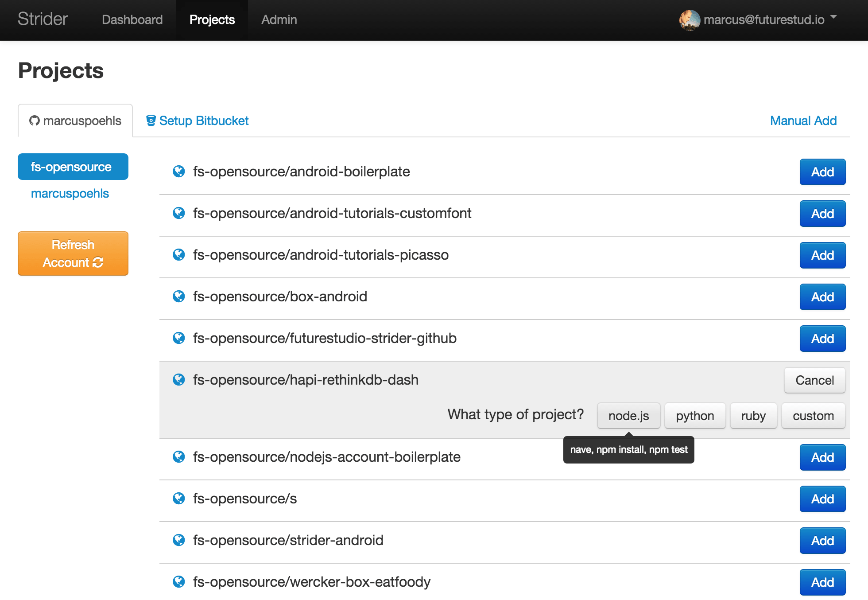Click the 'What type of project?' label
Screen dimensions: 868x600
[x=515, y=414]
